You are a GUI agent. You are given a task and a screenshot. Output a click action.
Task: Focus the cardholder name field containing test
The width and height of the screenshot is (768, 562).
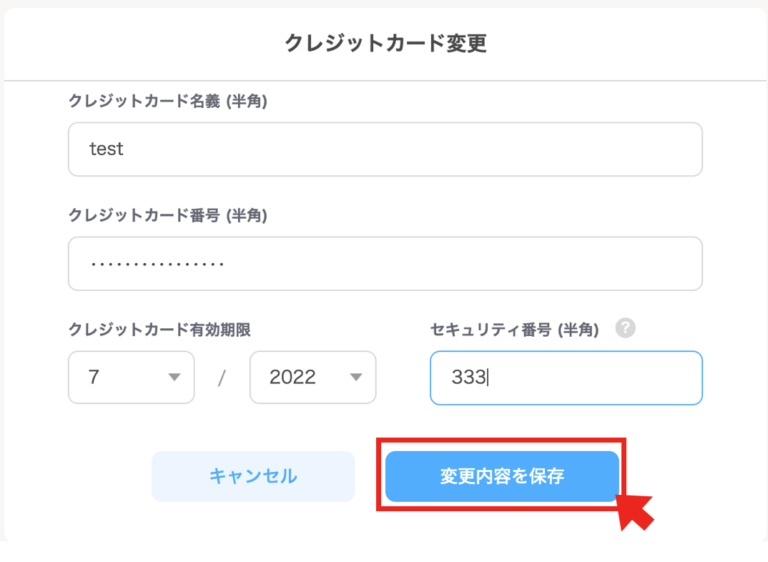pos(385,149)
